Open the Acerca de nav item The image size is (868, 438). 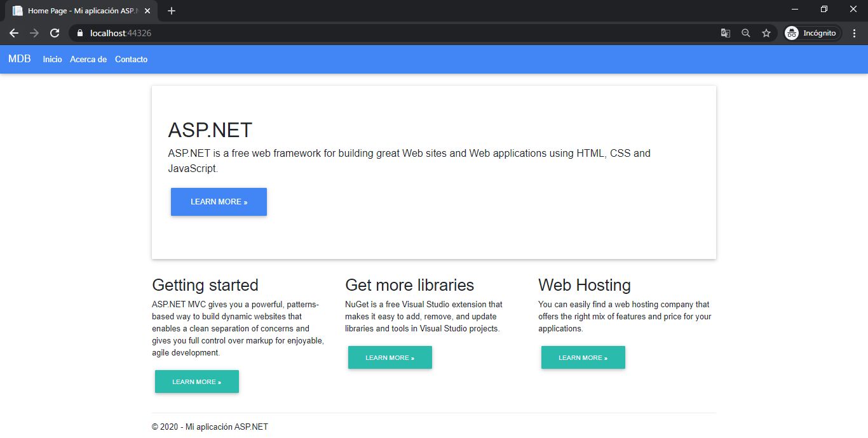coord(88,59)
